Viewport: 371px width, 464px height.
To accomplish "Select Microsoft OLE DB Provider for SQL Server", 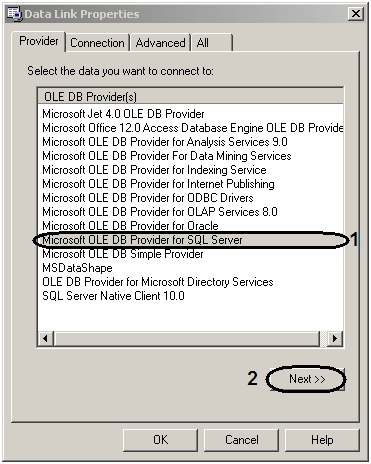I will click(x=142, y=240).
